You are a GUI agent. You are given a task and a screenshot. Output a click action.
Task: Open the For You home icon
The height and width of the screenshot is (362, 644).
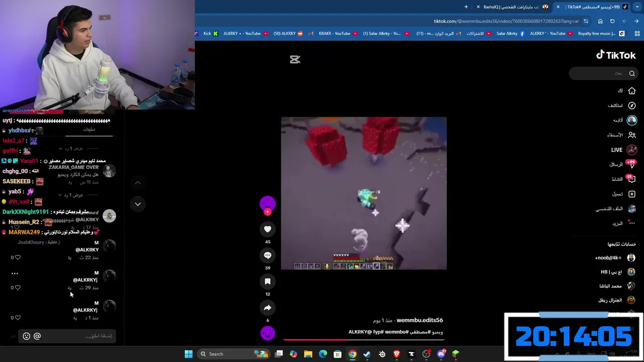click(x=632, y=91)
